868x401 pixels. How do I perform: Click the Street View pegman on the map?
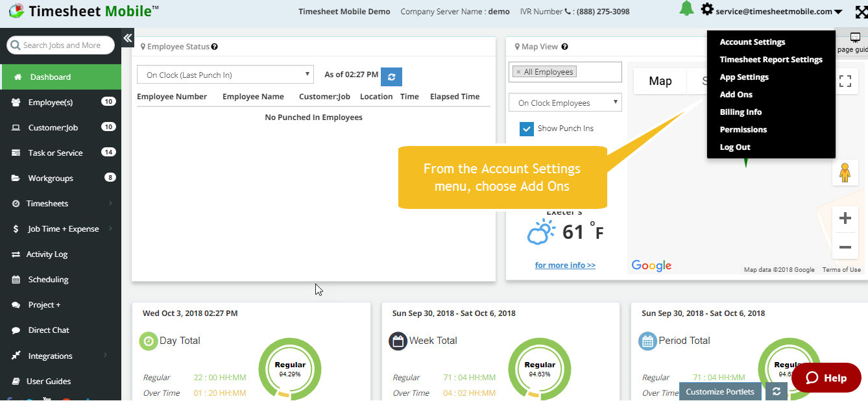coord(845,173)
